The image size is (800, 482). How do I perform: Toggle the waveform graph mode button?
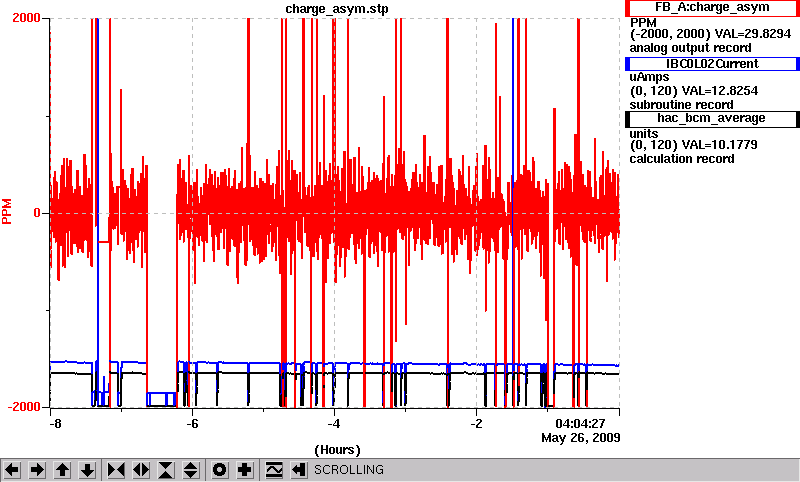tap(274, 470)
